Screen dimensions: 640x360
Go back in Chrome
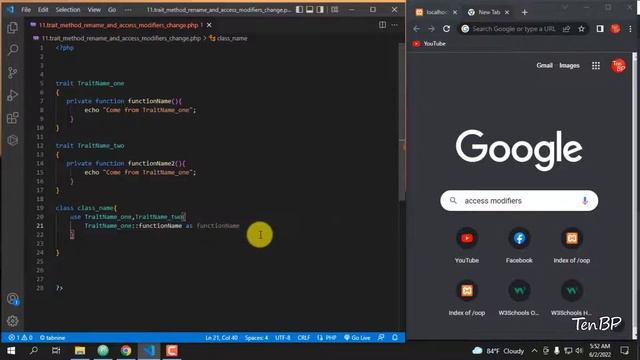click(416, 29)
